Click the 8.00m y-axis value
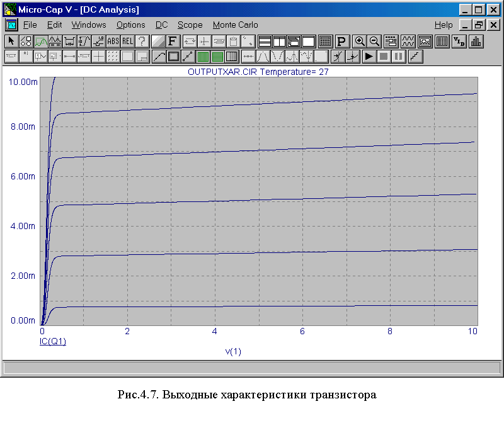This screenshot has width=504, height=433. point(23,127)
